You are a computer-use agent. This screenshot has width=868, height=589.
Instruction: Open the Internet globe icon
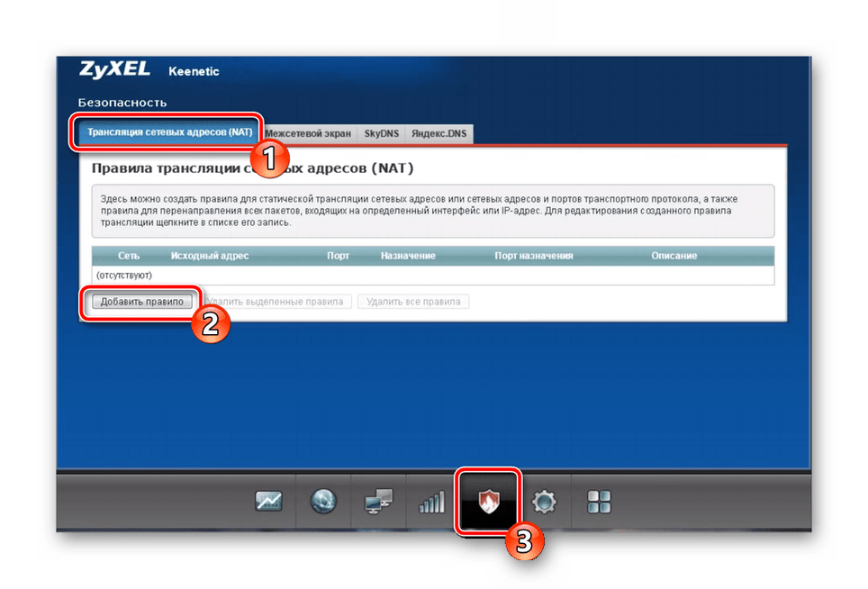[323, 502]
